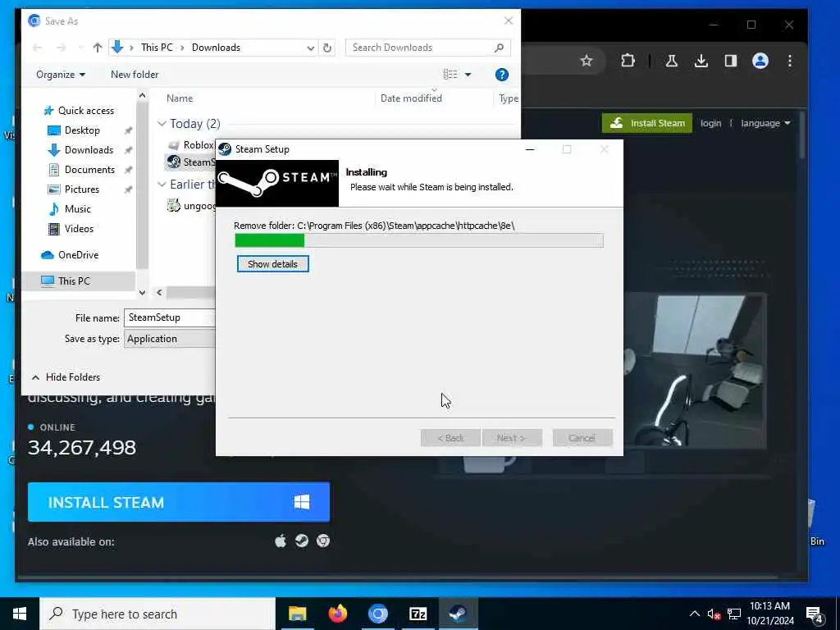Open the language dropdown on Steam page
Screen dimensions: 840x630
tap(765, 123)
